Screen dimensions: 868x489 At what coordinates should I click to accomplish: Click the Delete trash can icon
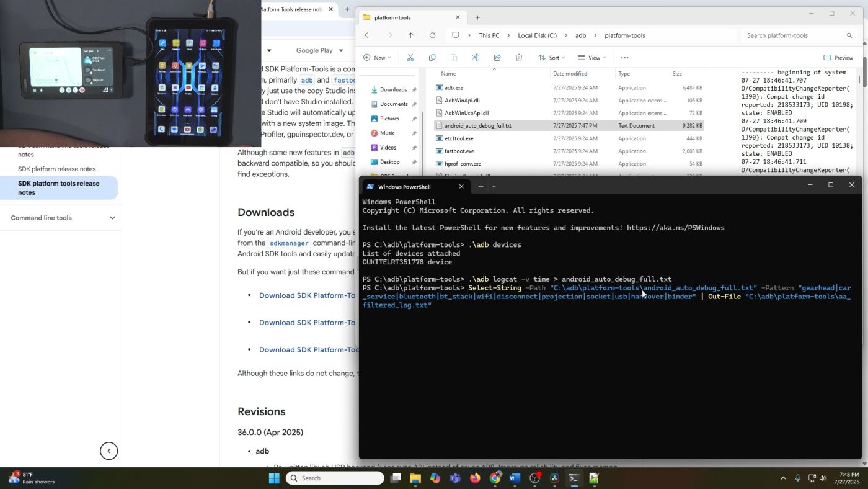519,58
